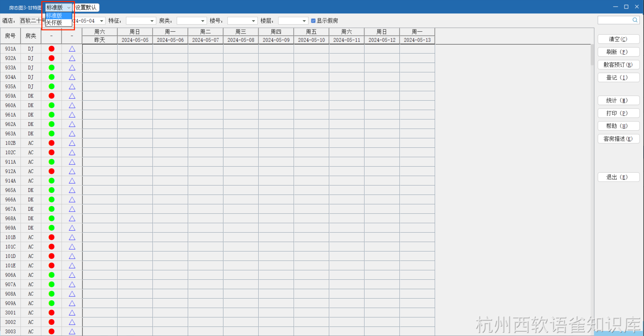Select room number 3003 row label

click(x=10, y=332)
